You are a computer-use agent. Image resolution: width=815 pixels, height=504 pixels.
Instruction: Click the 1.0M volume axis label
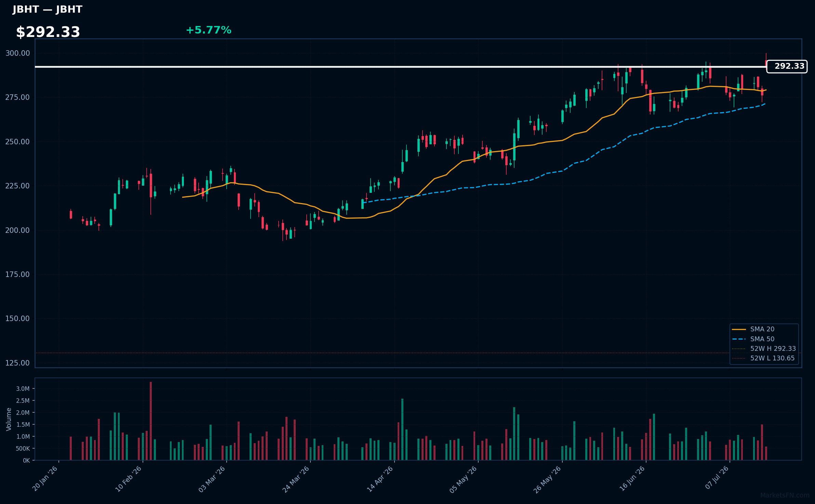click(23, 437)
